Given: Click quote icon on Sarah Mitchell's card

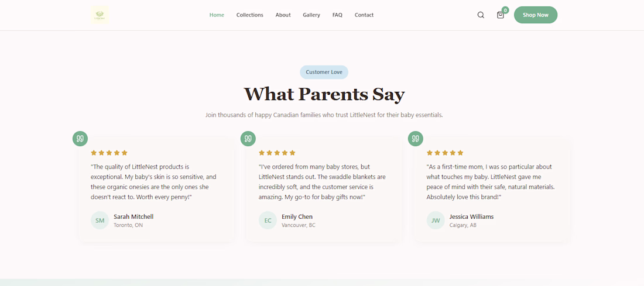Looking at the screenshot, I should 81,139.
